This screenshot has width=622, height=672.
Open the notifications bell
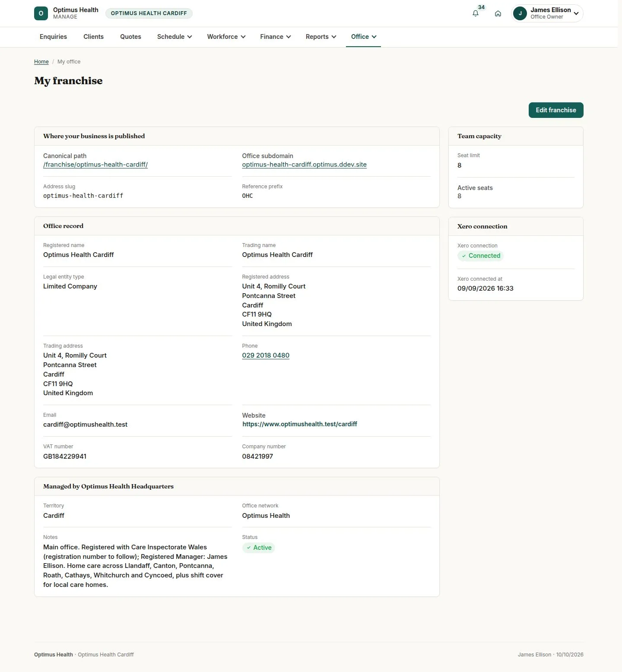click(x=476, y=13)
